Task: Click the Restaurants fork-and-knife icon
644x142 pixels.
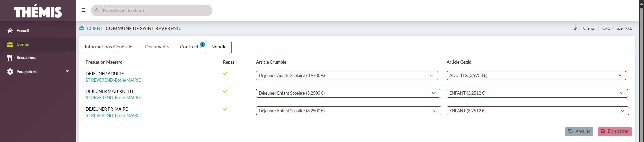Action: point(10,58)
